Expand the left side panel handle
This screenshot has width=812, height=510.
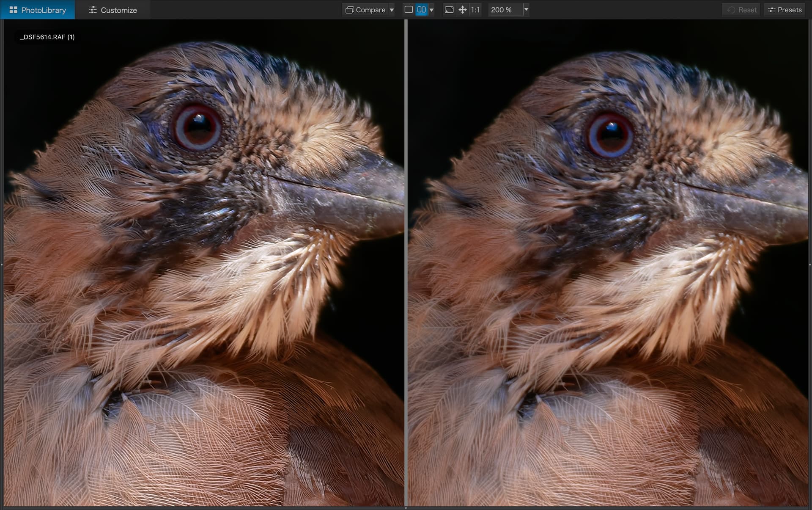[x=2, y=265]
